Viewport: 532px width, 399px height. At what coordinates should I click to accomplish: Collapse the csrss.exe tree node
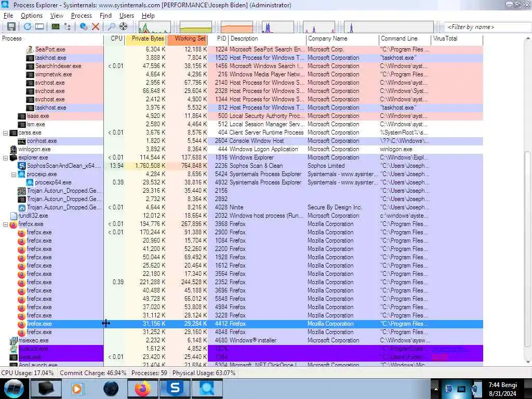[5, 133]
